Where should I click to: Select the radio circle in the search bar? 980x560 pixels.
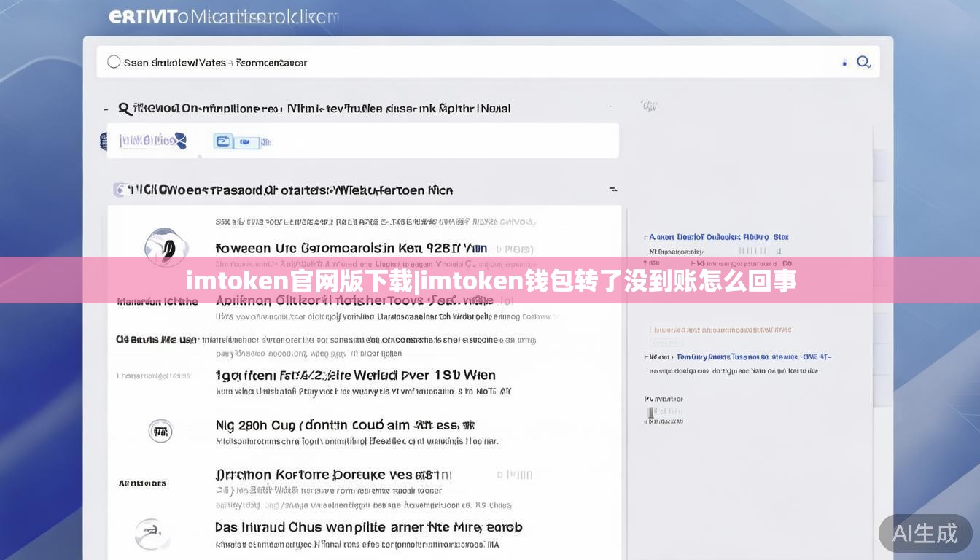pyautogui.click(x=114, y=62)
